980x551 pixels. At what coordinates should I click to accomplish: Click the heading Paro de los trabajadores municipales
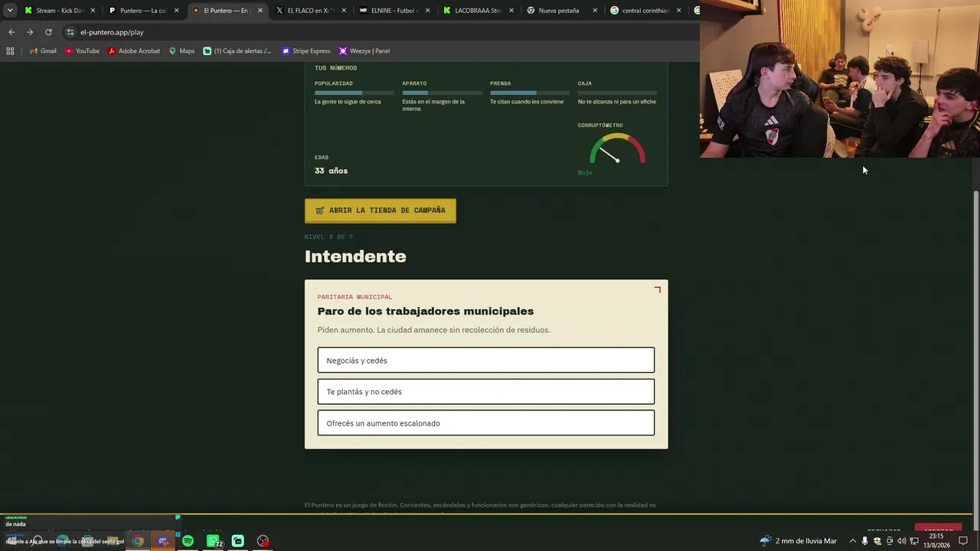426,311
